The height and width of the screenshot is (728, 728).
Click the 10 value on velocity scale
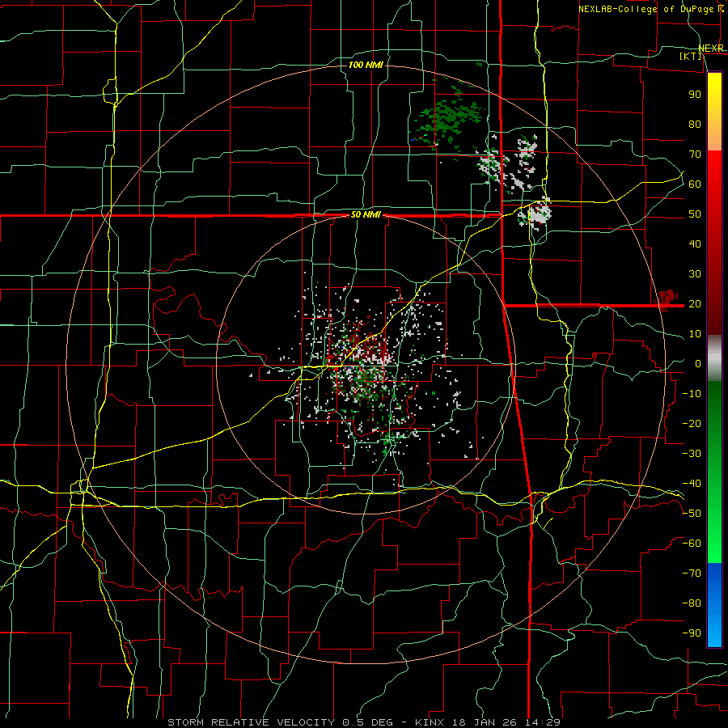pos(695,334)
